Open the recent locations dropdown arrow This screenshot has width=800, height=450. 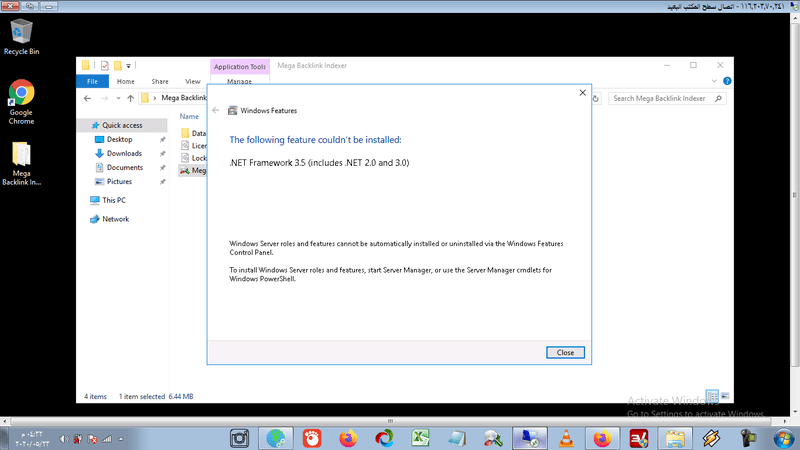click(118, 98)
